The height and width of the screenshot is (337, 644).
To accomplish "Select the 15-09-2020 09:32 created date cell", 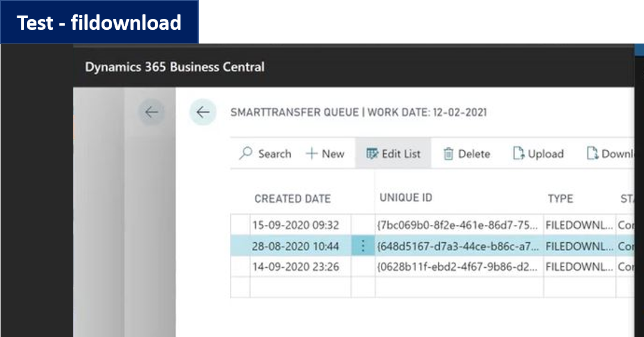I will tap(300, 225).
